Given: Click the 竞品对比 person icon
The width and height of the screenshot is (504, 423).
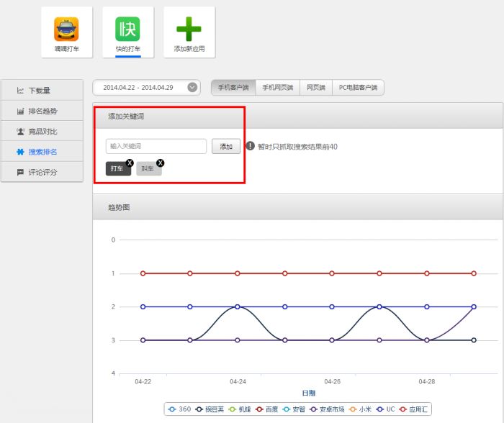Looking at the screenshot, I should (20, 132).
